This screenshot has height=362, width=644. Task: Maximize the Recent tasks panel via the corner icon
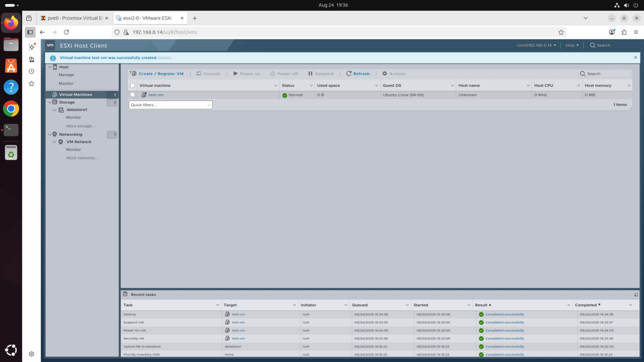click(x=636, y=295)
